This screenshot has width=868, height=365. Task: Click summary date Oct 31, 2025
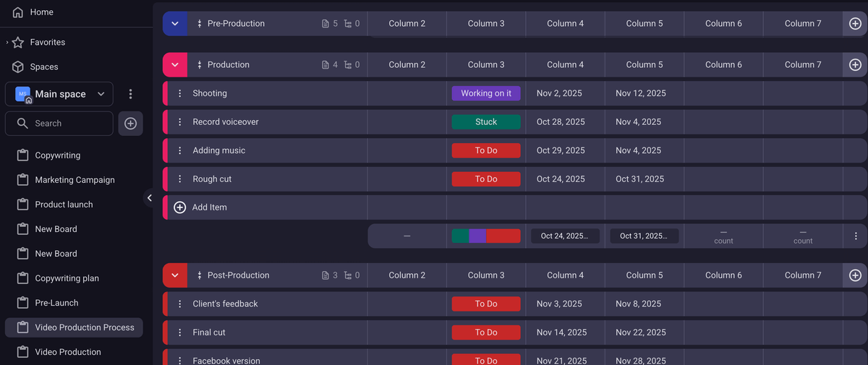click(644, 236)
